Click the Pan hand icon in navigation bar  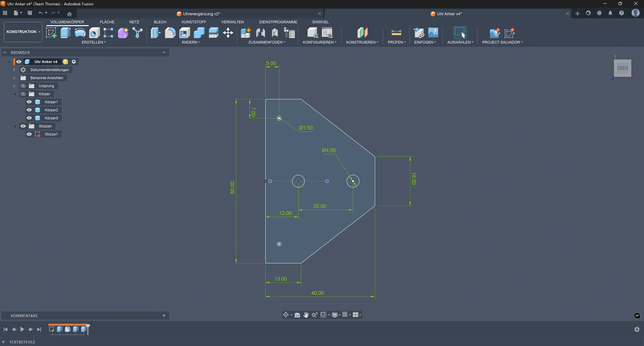point(306,315)
